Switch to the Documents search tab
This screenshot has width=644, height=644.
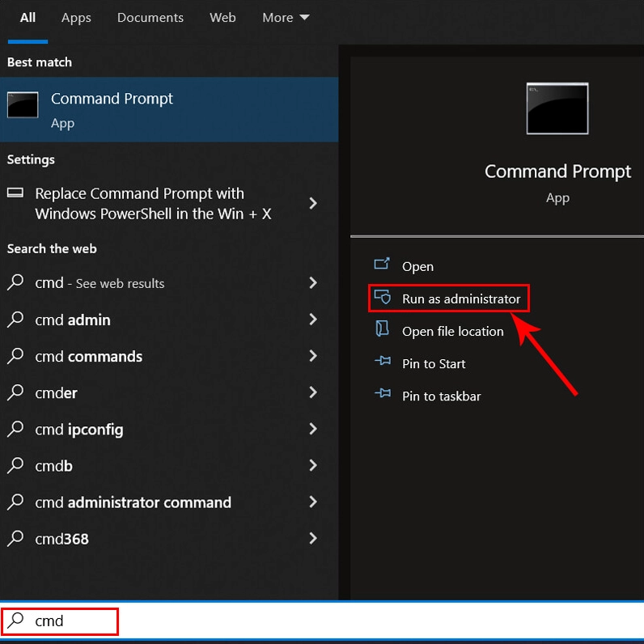point(150,18)
